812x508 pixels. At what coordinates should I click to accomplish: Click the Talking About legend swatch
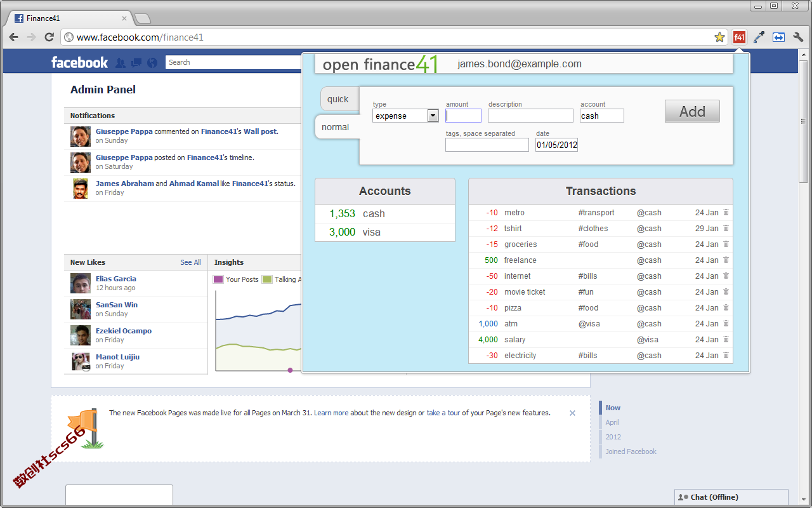267,279
